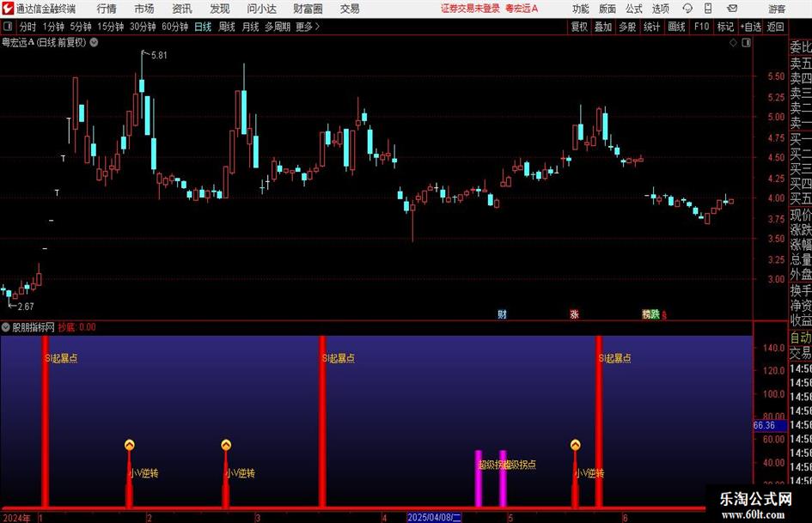Open F10 company info
812x523 pixels.
[701, 27]
